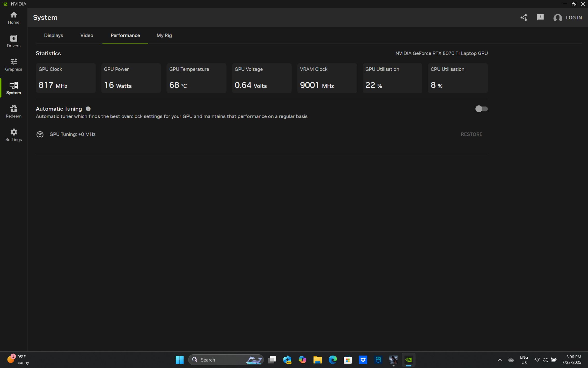Click the CPU Utilisation 8 % value
Viewport: 588px width, 368px height.
(x=437, y=85)
